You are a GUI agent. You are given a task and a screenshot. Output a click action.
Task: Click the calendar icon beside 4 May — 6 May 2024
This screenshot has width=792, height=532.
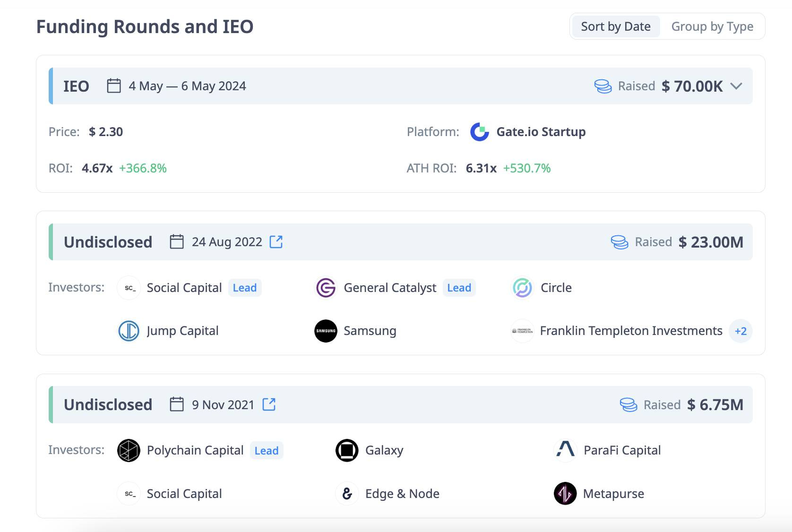[x=114, y=86]
